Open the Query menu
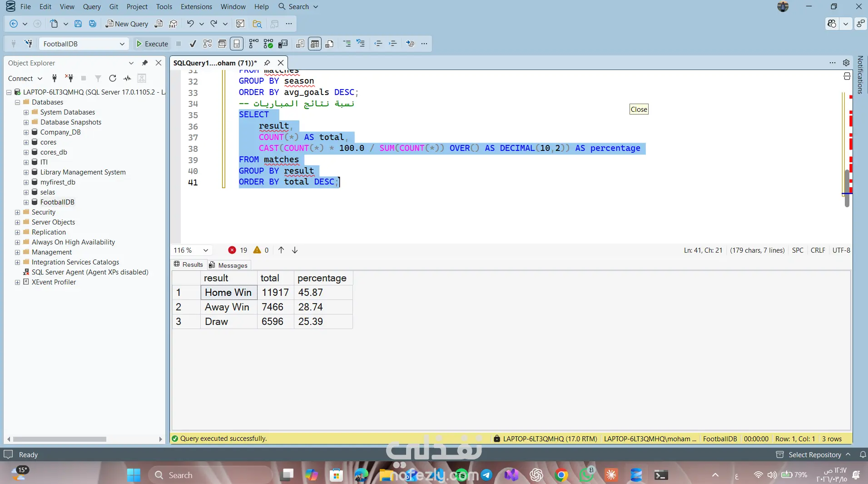The height and width of the screenshot is (484, 868). pos(92,6)
